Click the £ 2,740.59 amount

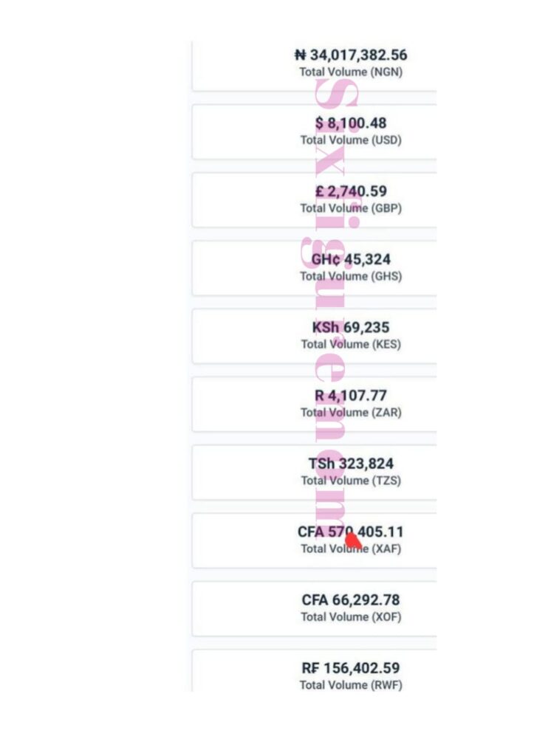tap(351, 191)
